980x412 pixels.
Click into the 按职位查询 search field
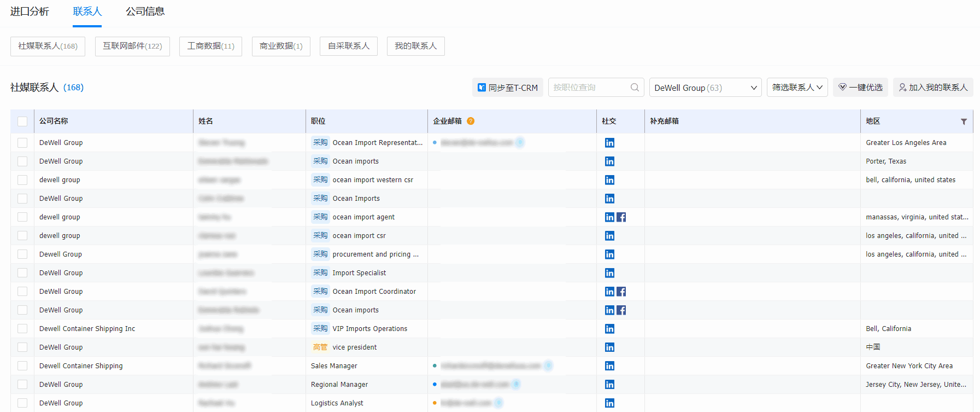pyautogui.click(x=589, y=88)
